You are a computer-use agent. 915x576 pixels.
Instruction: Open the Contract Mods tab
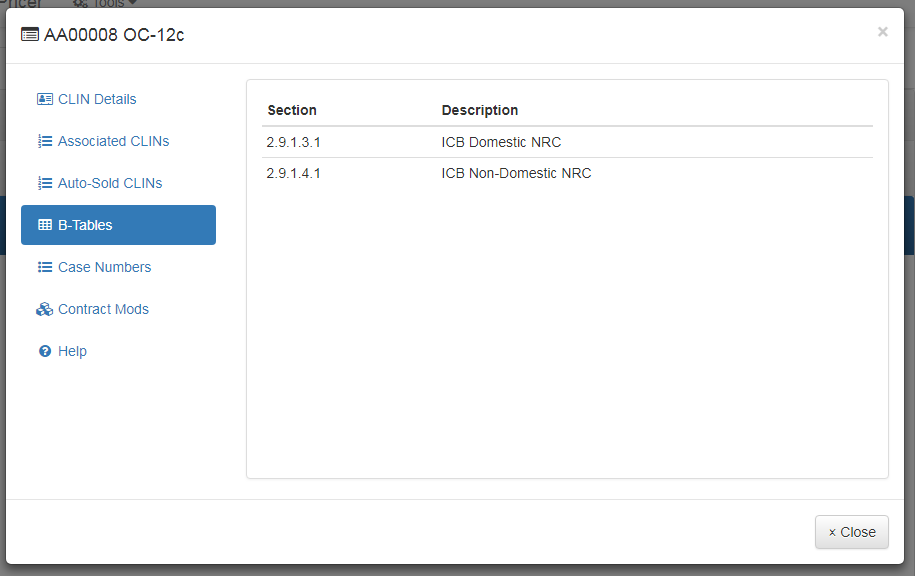[x=102, y=308]
